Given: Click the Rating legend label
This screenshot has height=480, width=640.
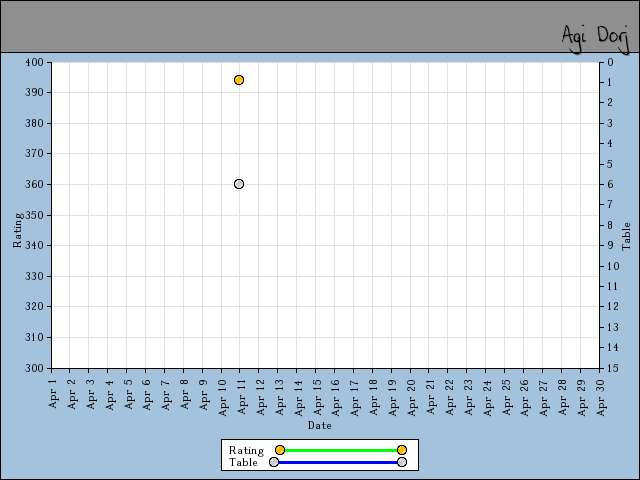Looking at the screenshot, I should tap(246, 450).
